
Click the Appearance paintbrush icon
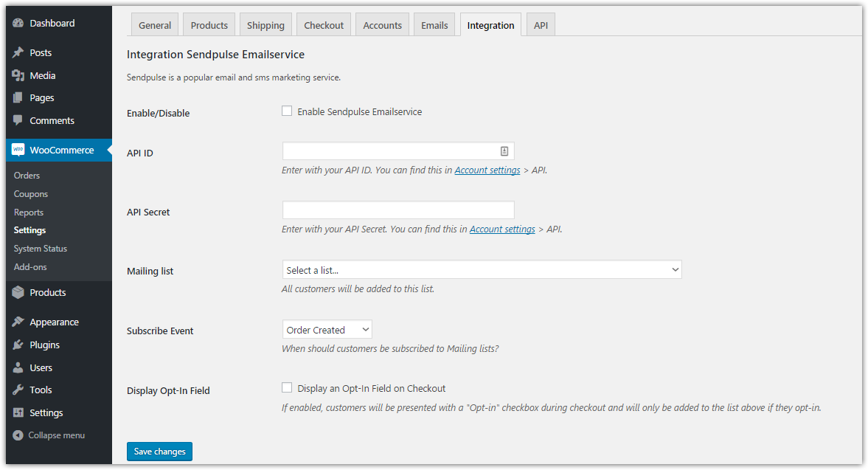coord(18,322)
